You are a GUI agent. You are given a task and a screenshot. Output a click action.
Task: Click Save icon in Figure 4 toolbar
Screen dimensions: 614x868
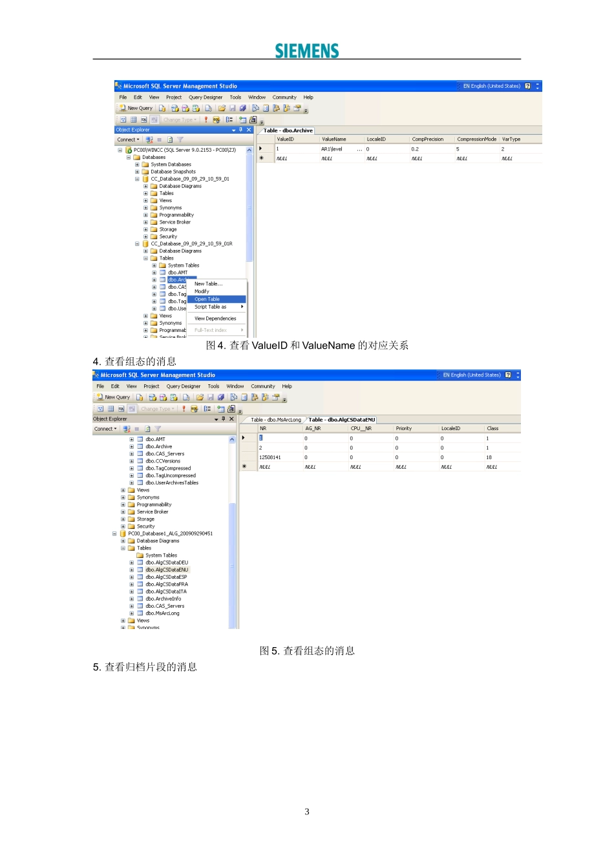pos(232,108)
